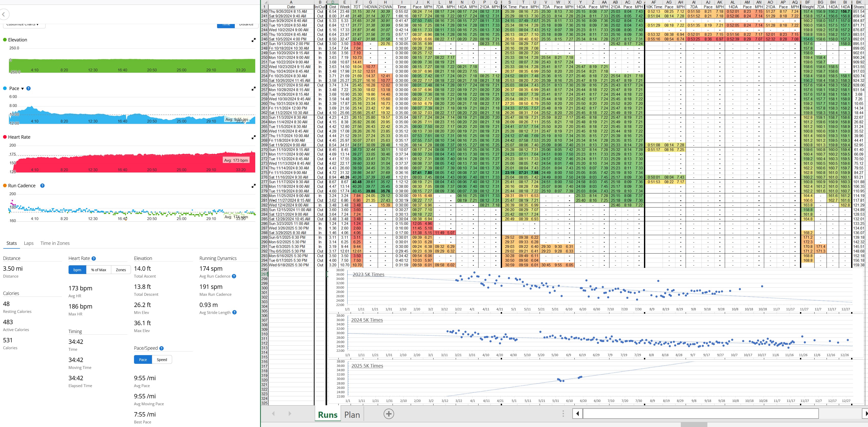Click the next sheet navigation arrow
The image size is (868, 427).
(x=290, y=413)
